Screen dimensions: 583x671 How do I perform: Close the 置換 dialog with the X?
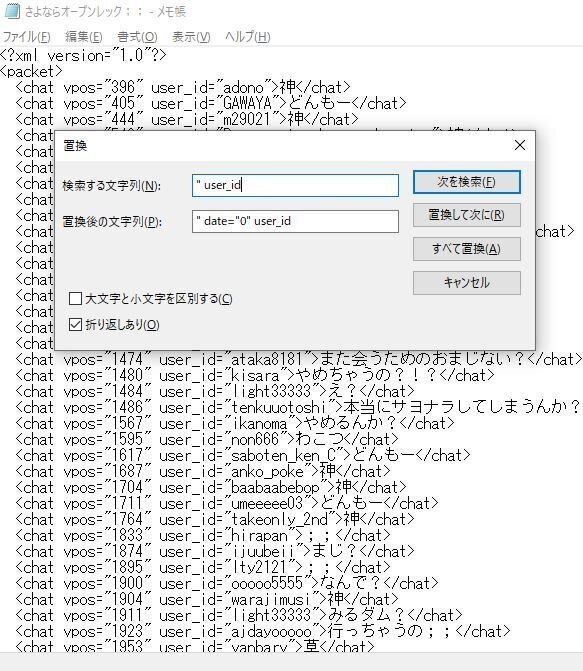click(520, 145)
